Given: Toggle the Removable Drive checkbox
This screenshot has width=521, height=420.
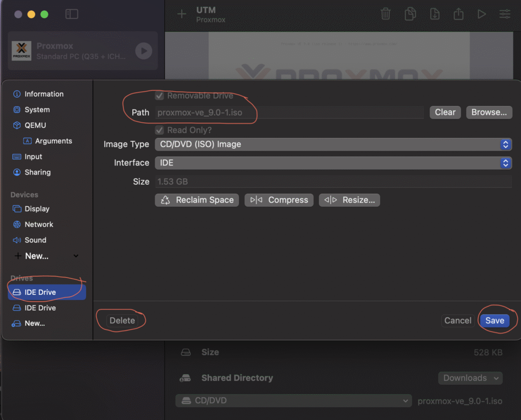Looking at the screenshot, I should tap(159, 96).
